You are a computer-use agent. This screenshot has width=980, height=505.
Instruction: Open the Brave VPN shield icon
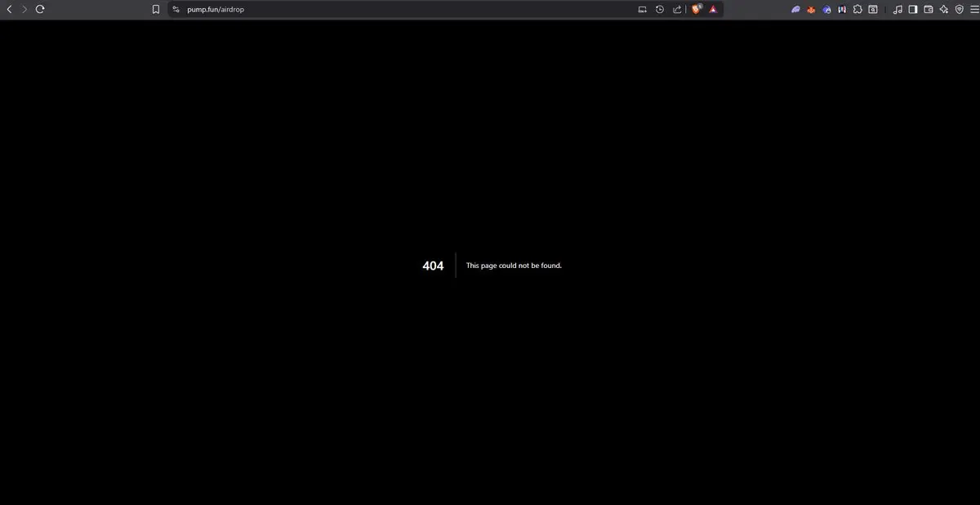[x=960, y=9]
